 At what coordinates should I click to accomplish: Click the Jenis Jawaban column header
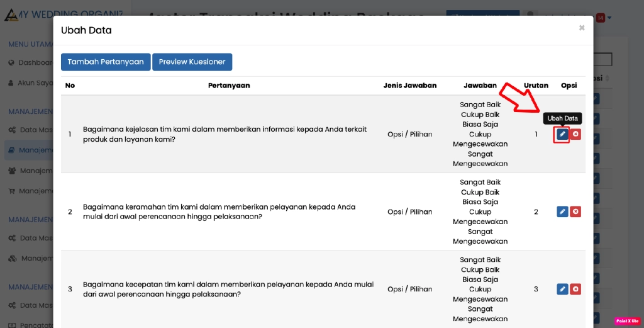coord(410,86)
